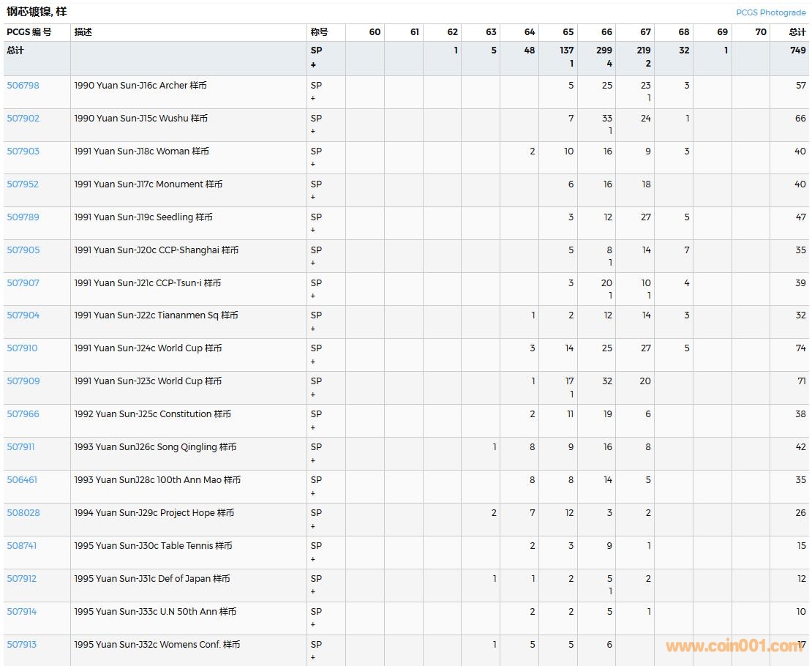Open PCGS number 506798 link
This screenshot has width=812, height=666.
(23, 86)
